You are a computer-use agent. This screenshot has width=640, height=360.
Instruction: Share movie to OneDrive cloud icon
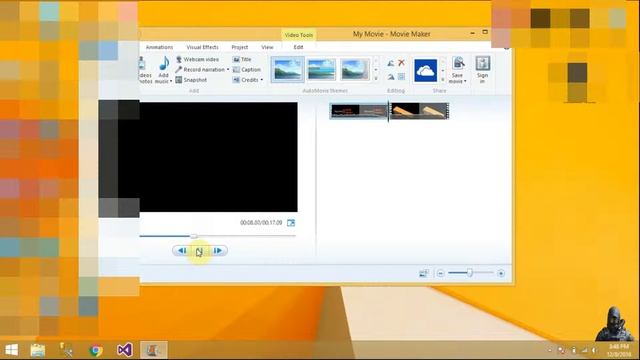[425, 71]
